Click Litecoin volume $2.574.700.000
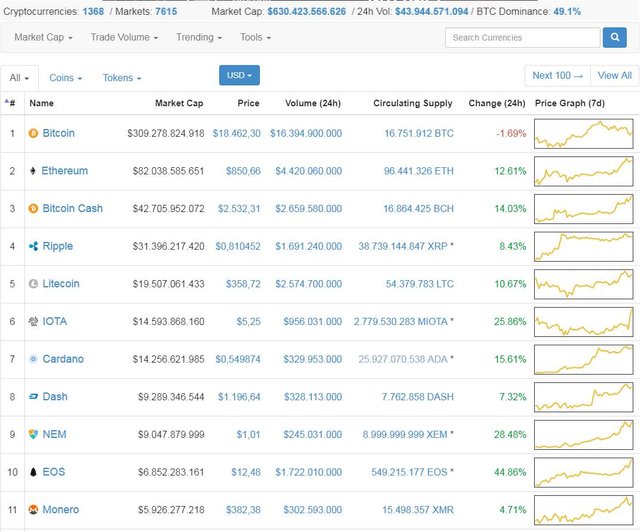Viewport: 640px width, 532px height. pos(309,284)
